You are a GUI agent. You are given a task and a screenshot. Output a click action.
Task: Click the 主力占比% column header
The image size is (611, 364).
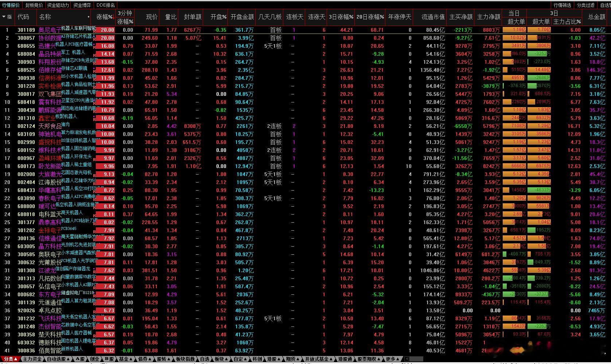tap(567, 21)
